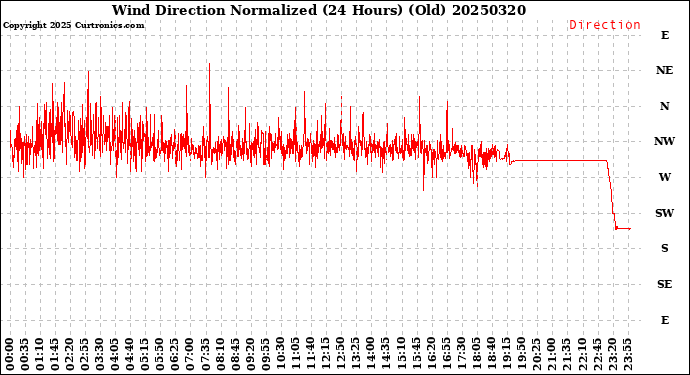The width and height of the screenshot is (690, 375).
Task: Click the "SE" y-axis label
Action: click(x=664, y=284)
